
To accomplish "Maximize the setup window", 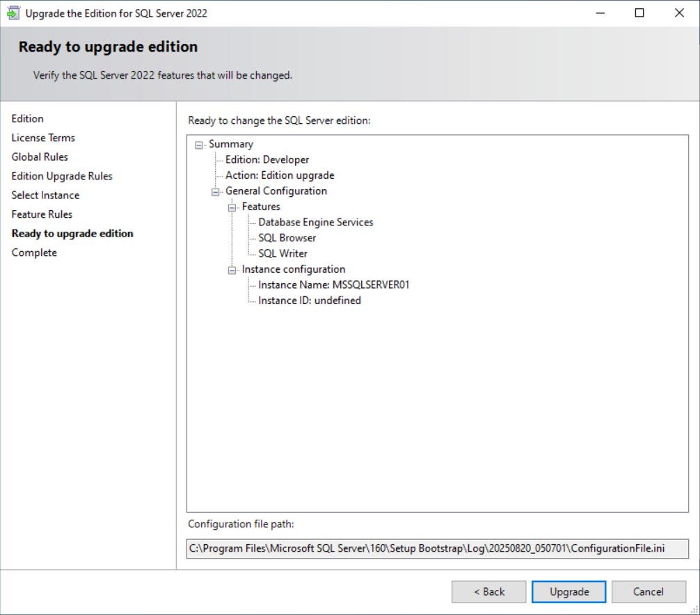I will click(639, 13).
